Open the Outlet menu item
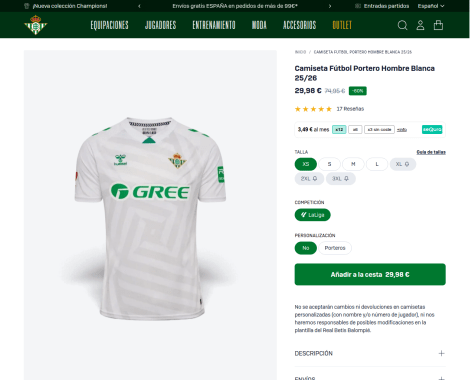This screenshot has height=380, width=475. (342, 25)
